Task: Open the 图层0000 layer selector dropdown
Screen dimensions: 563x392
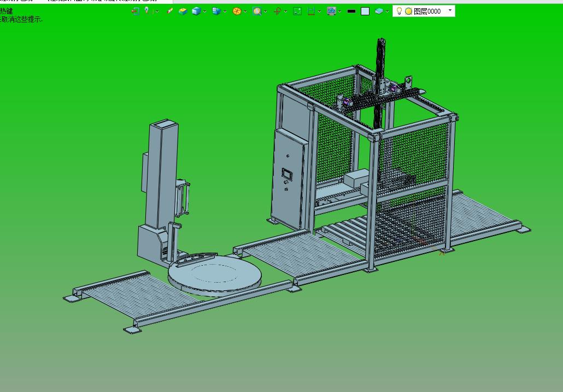Action: 450,10
